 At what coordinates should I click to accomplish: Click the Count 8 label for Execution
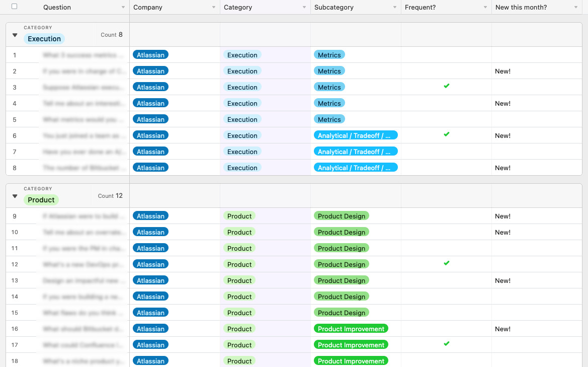[x=112, y=35]
